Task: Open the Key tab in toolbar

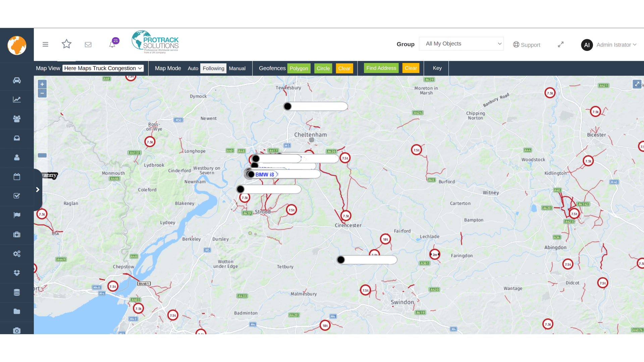Action: click(437, 68)
